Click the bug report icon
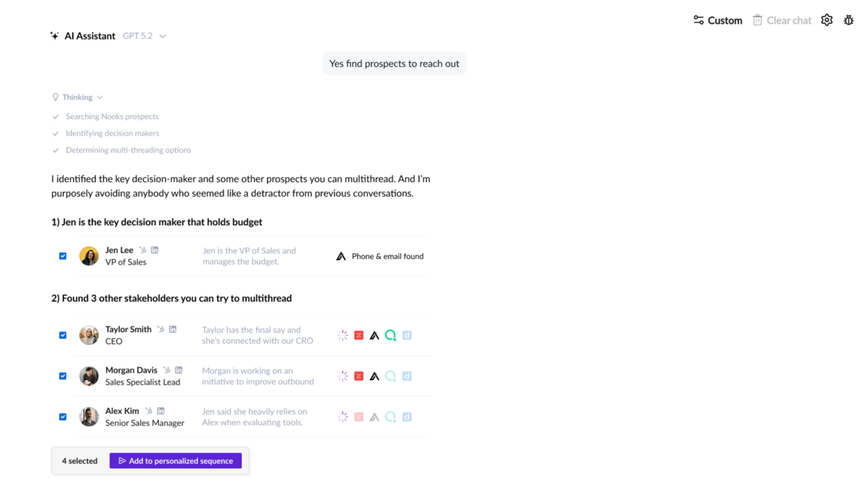 point(848,20)
